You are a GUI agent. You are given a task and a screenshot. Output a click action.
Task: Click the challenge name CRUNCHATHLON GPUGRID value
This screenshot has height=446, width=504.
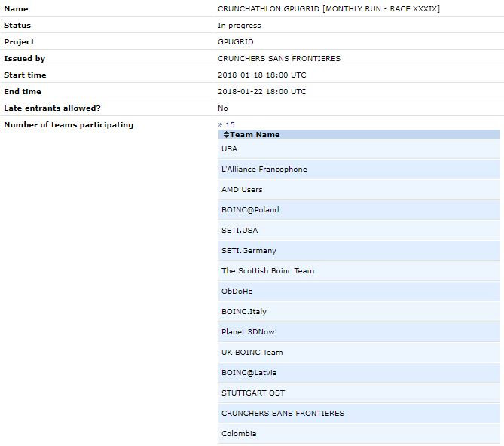328,9
